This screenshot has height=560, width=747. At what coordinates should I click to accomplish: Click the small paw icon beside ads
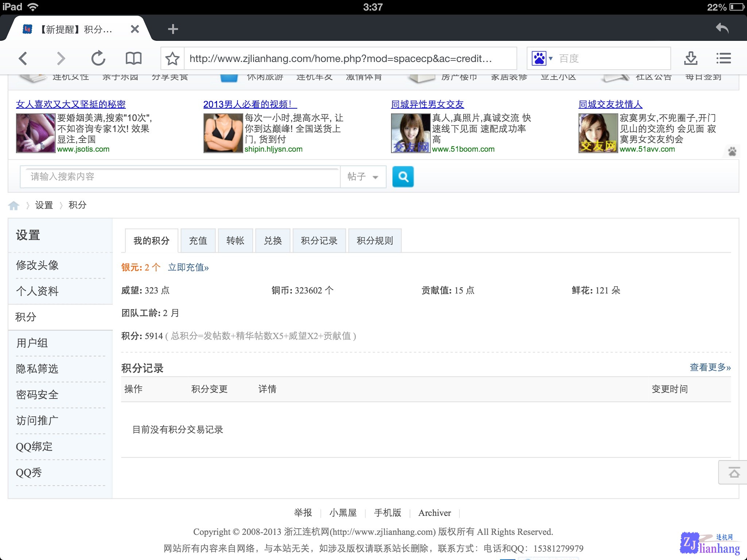point(732,151)
